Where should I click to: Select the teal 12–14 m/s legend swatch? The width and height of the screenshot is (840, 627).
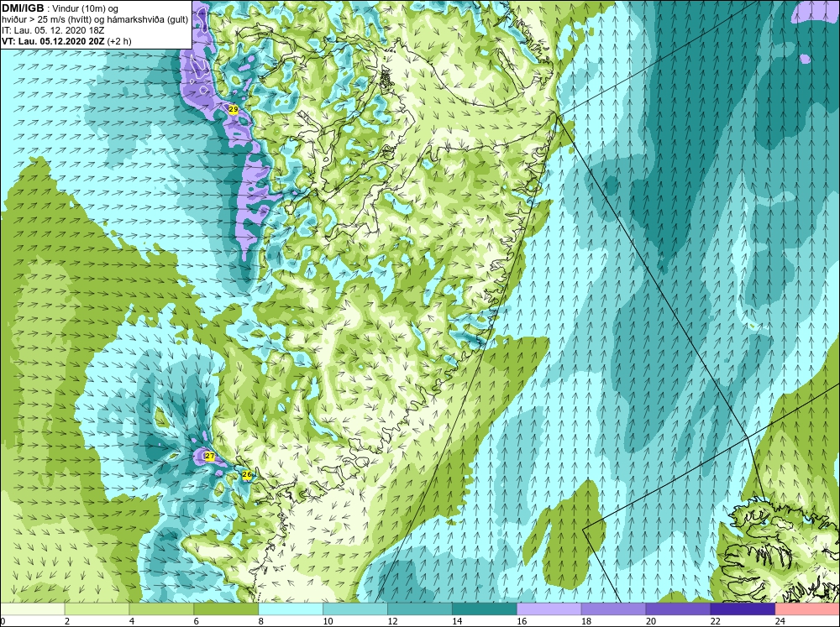(420, 609)
